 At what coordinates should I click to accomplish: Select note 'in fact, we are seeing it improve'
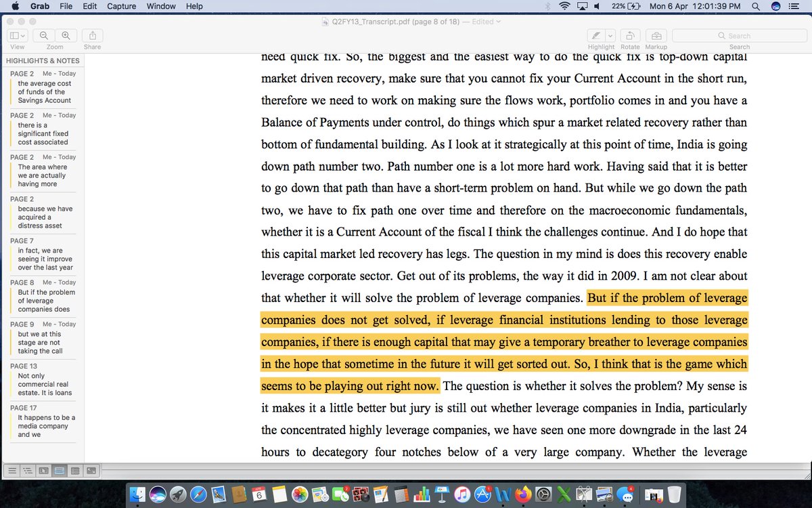(x=44, y=255)
